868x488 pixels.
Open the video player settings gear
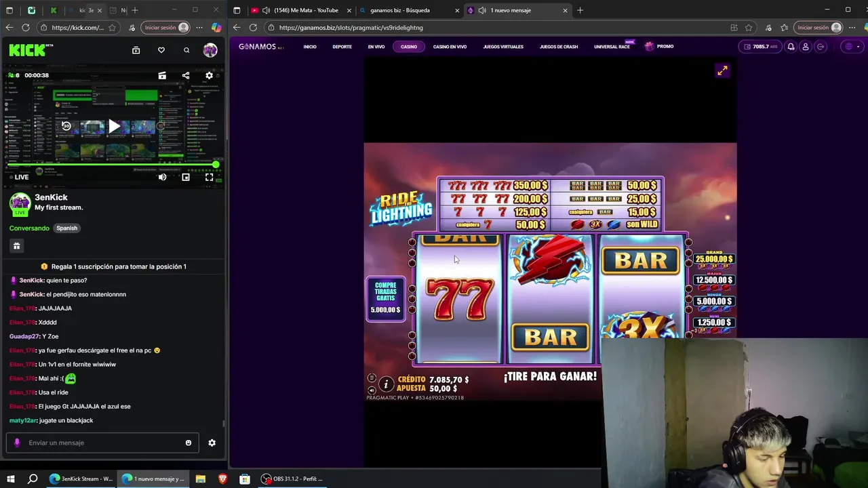coord(209,75)
